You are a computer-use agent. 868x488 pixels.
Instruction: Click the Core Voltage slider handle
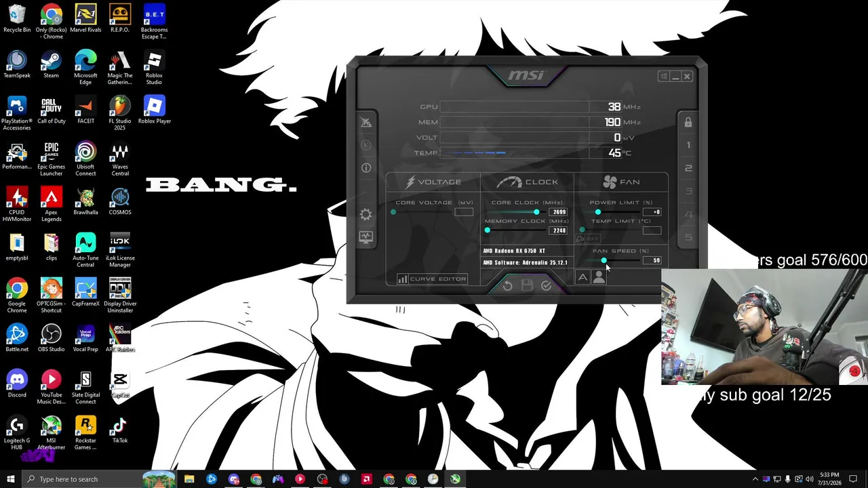coord(393,212)
